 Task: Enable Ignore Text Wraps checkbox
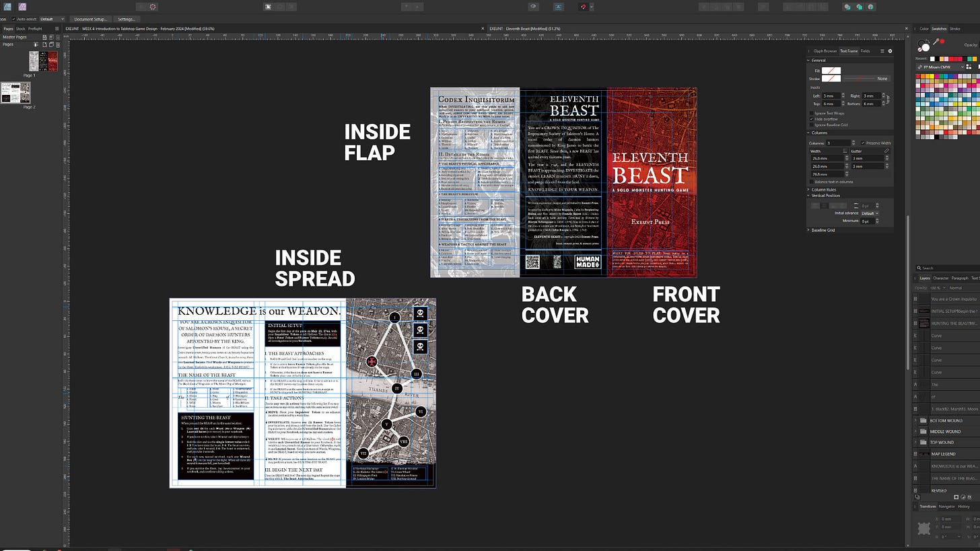(x=812, y=113)
